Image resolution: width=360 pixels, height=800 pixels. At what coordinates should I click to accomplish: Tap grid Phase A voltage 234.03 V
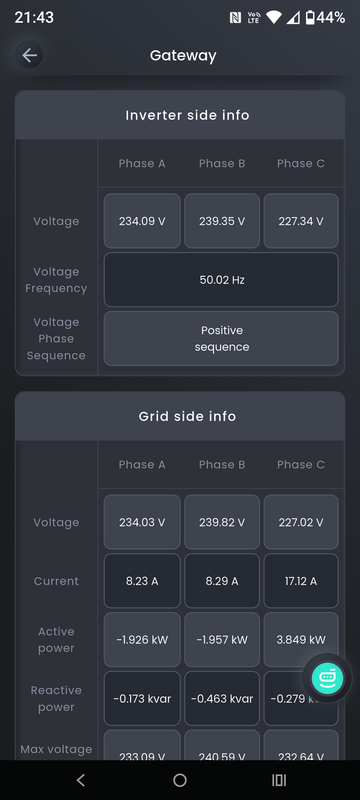(x=142, y=522)
